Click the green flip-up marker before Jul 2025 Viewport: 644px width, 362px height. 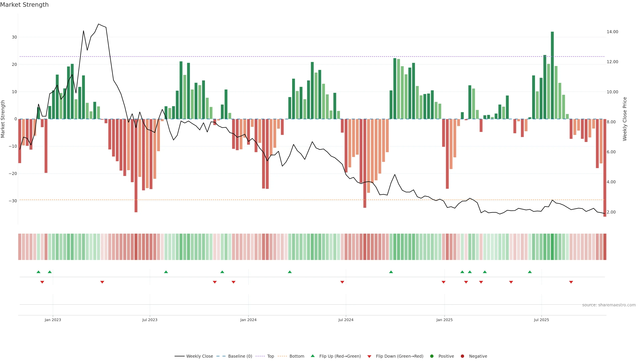530,272
